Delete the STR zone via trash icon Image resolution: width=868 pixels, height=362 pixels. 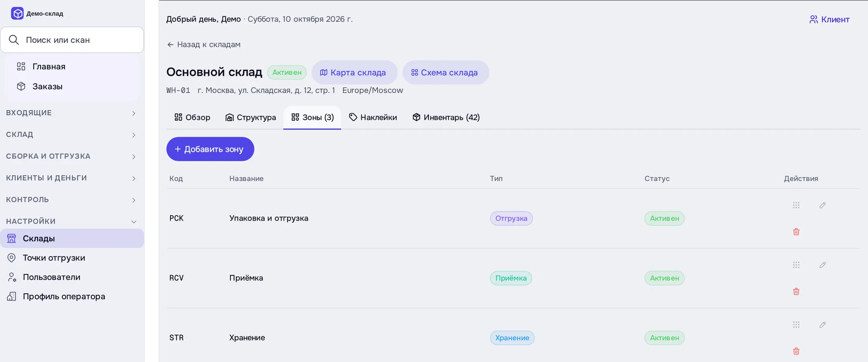pos(796,351)
